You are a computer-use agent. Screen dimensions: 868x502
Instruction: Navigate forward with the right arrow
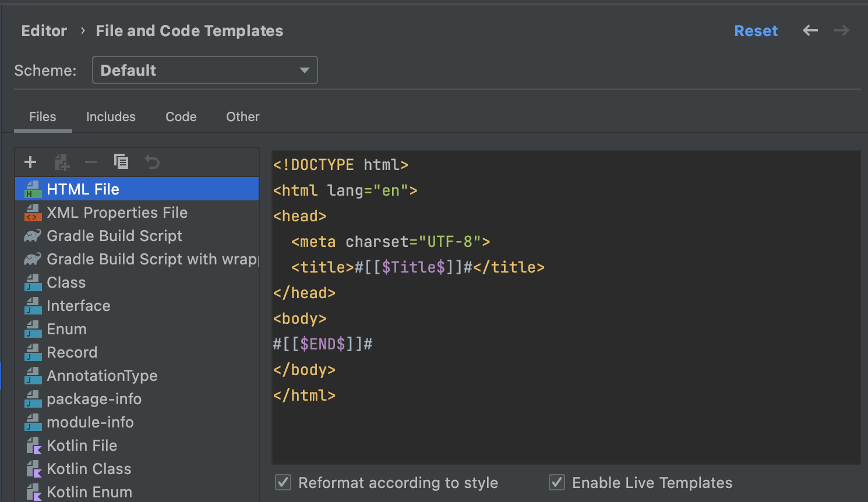pos(841,30)
